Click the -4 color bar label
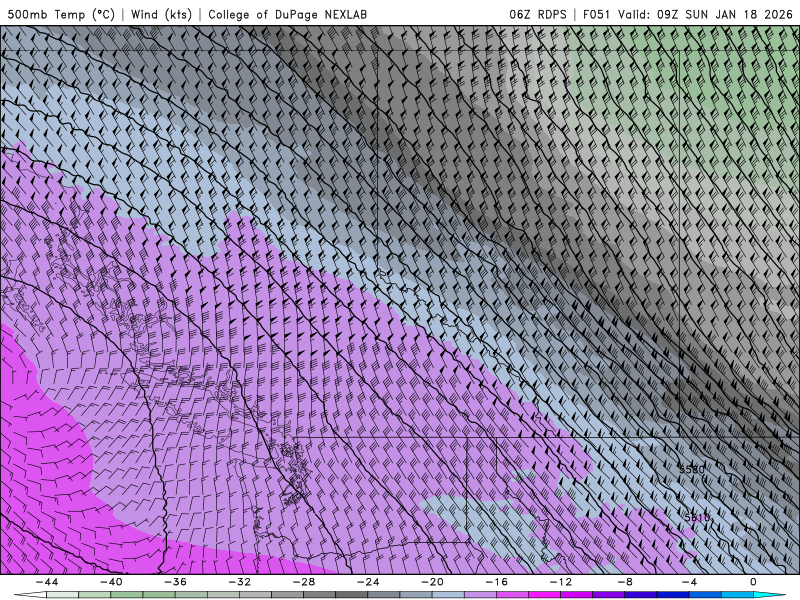 coord(689,582)
